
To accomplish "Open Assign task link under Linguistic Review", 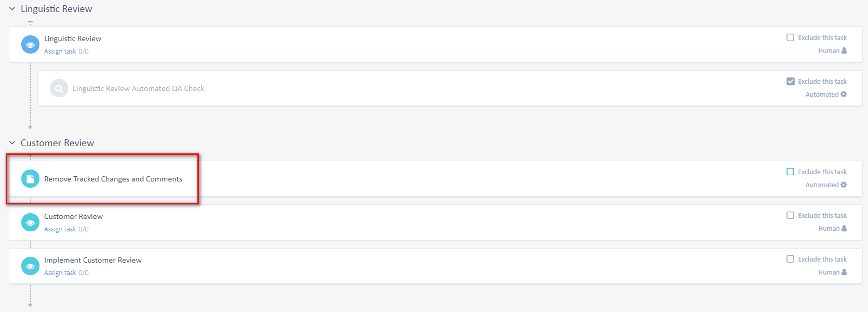I will pyautogui.click(x=60, y=51).
